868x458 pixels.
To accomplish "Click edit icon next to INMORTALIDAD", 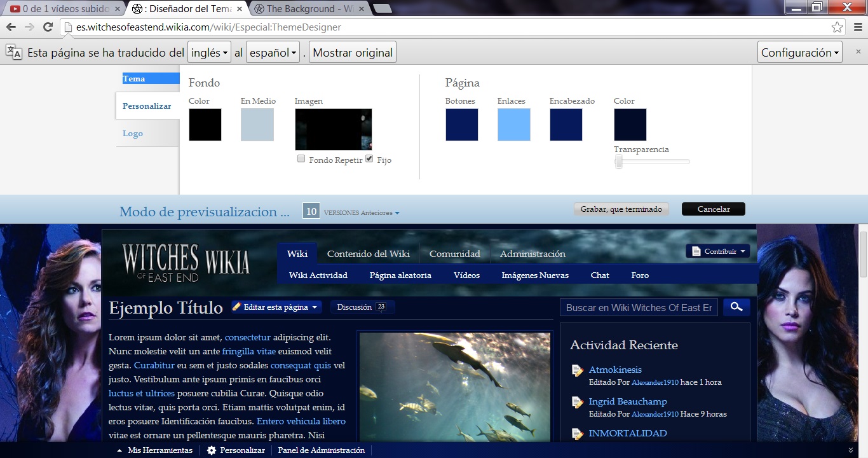I will pos(577,434).
